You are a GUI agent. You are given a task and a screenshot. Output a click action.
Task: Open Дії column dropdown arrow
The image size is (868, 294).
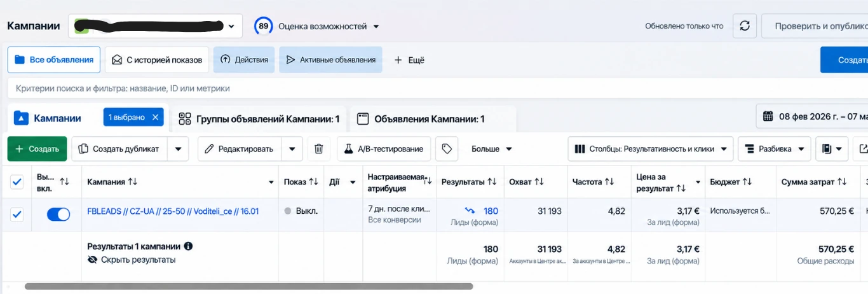point(353,183)
